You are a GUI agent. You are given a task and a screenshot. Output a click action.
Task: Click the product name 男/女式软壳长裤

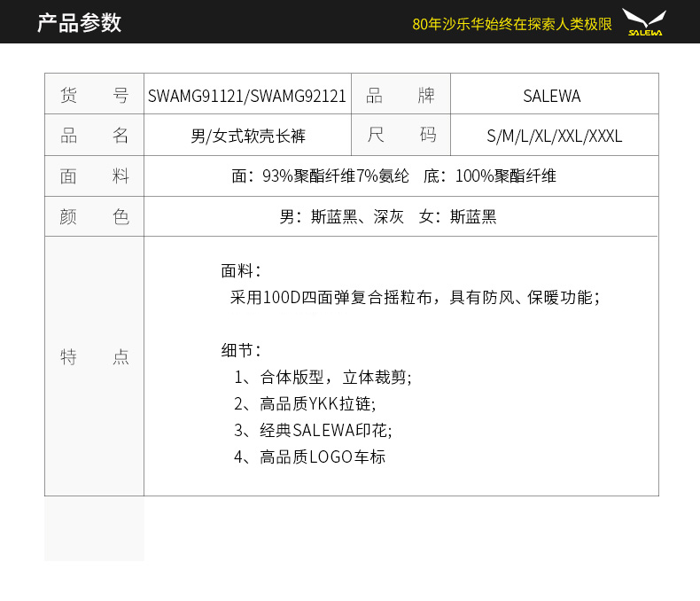point(248,136)
